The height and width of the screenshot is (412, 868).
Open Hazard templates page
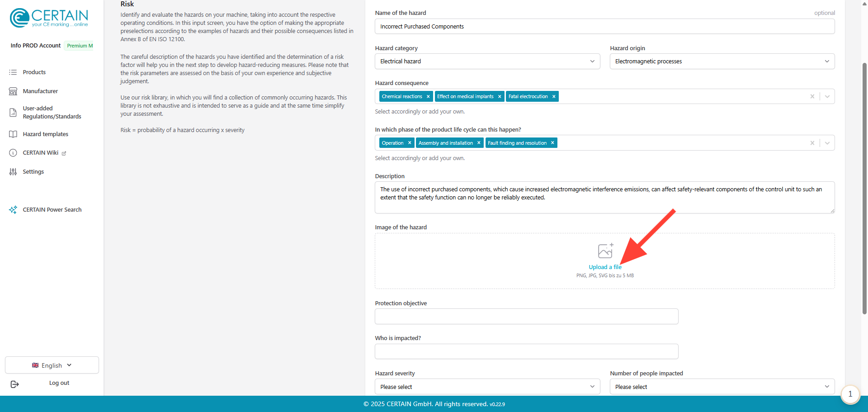[46, 134]
